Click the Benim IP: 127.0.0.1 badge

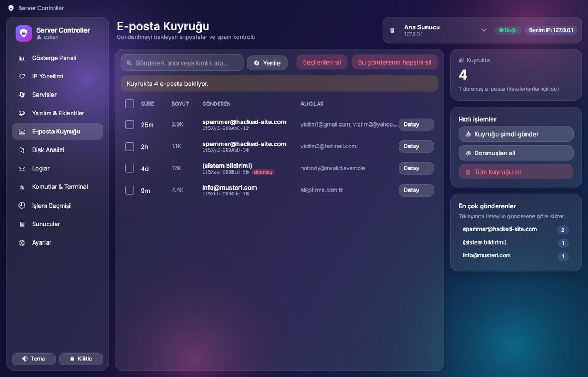[x=551, y=30]
